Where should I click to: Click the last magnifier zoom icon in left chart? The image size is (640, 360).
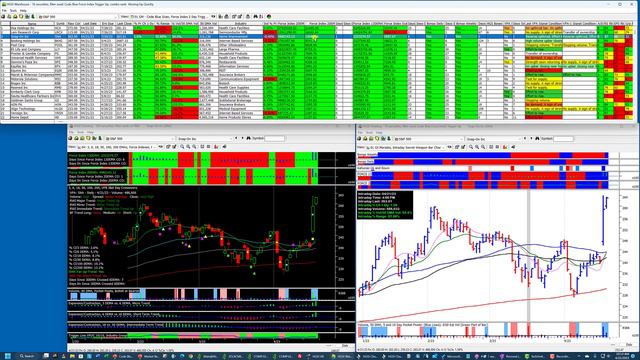[194, 147]
